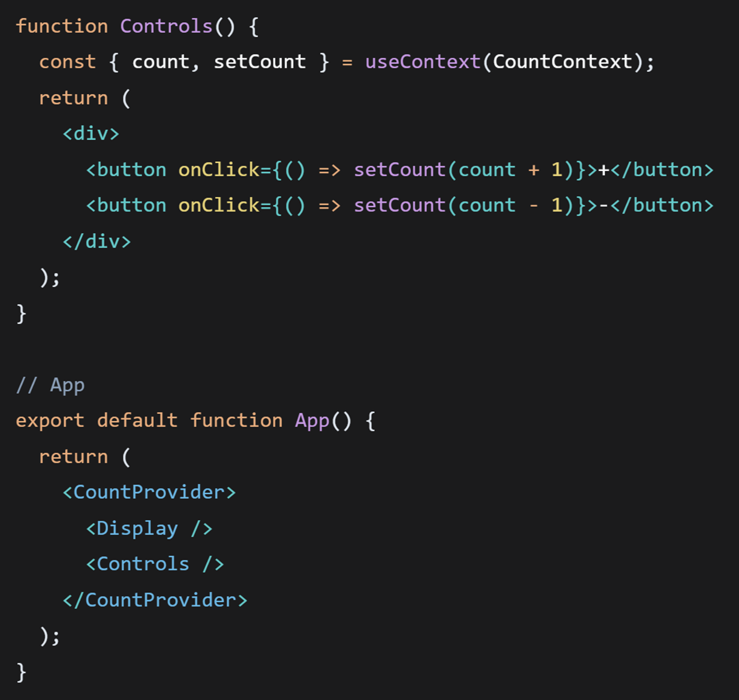
Task: Click the count destructured variable
Action: pos(160,62)
